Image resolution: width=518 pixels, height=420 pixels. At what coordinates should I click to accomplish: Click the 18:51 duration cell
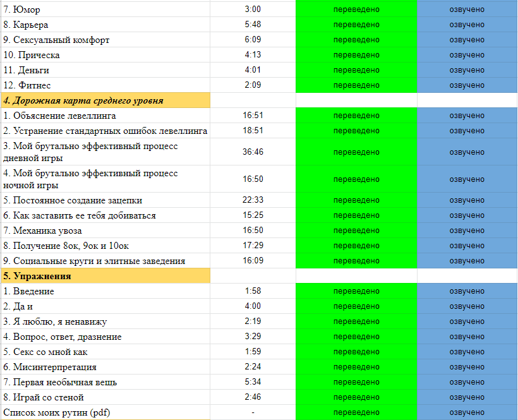[253, 131]
